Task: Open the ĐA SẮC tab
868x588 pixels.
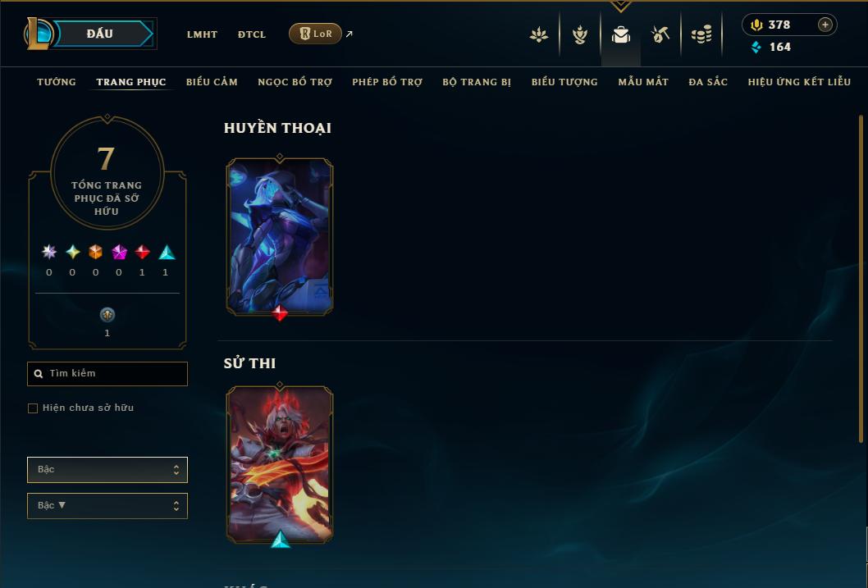Action: click(708, 82)
